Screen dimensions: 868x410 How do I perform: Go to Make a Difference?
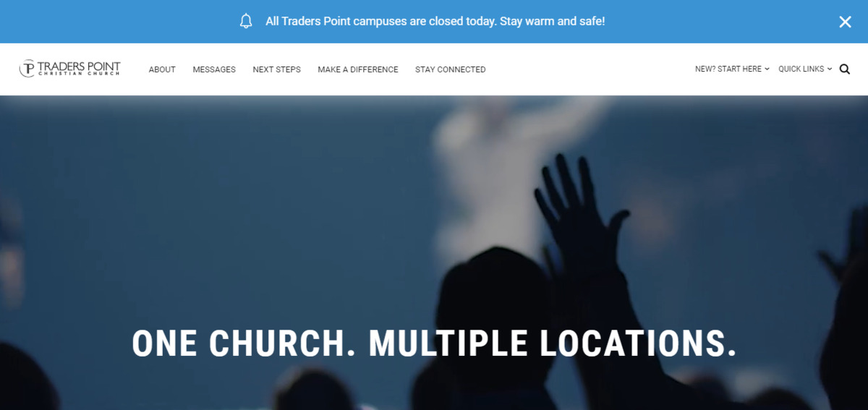358,69
